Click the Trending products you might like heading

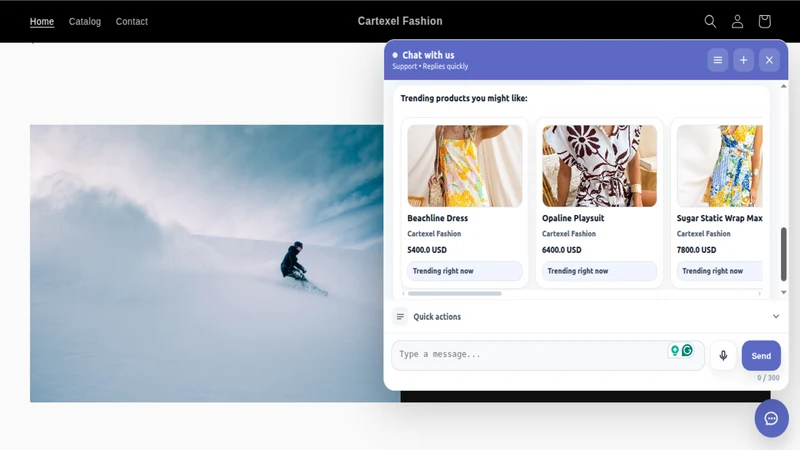pos(464,98)
